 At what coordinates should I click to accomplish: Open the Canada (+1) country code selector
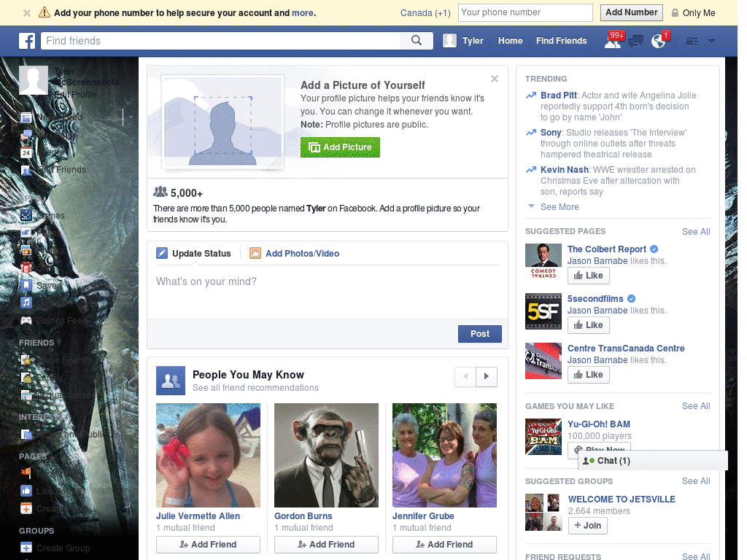[x=425, y=13]
